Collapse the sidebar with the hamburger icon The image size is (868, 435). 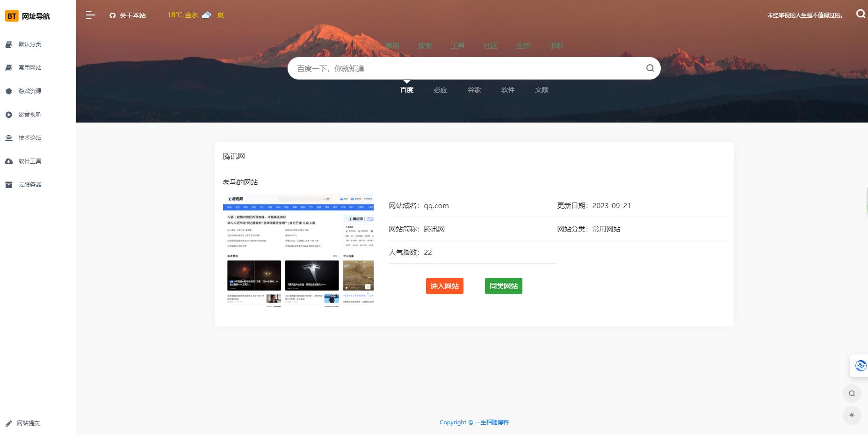click(x=90, y=15)
